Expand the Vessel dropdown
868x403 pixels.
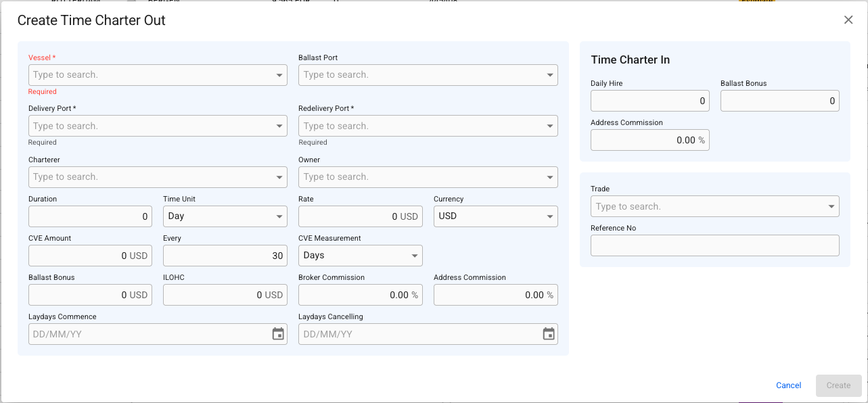[279, 75]
